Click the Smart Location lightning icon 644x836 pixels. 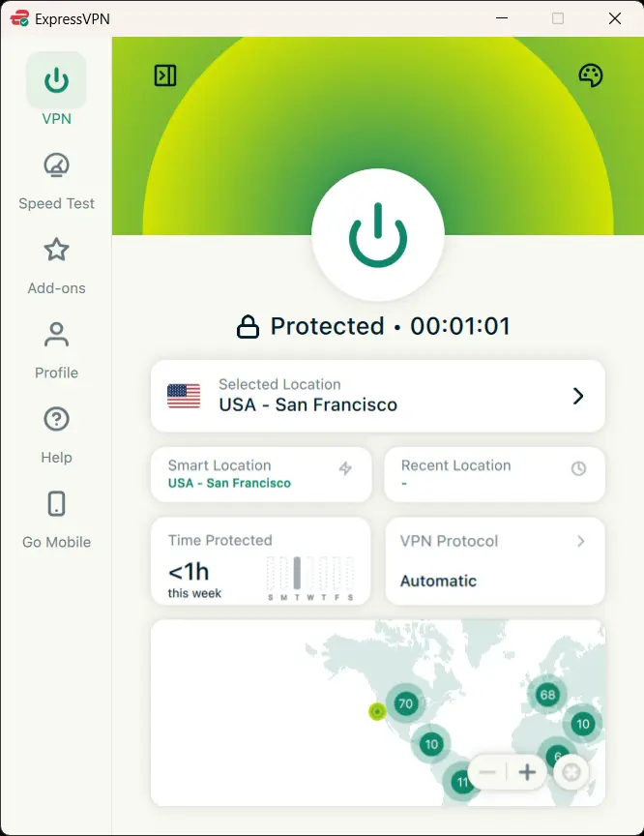click(345, 468)
